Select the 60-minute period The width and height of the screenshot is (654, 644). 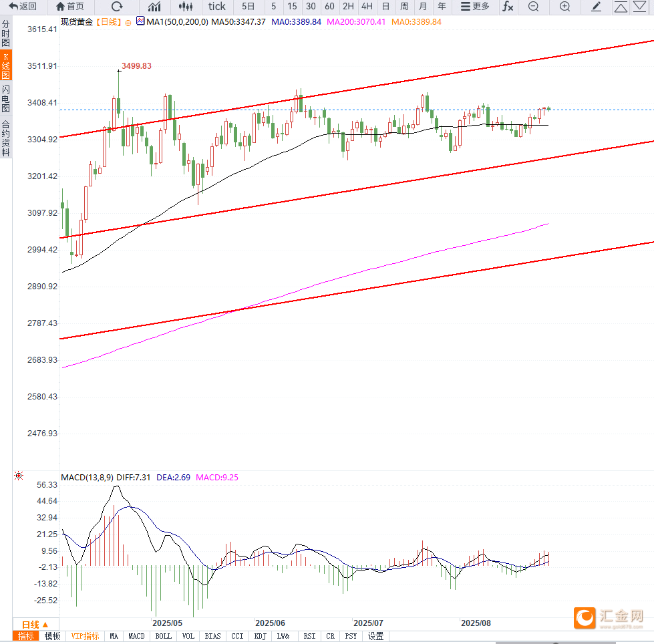pyautogui.click(x=329, y=6)
